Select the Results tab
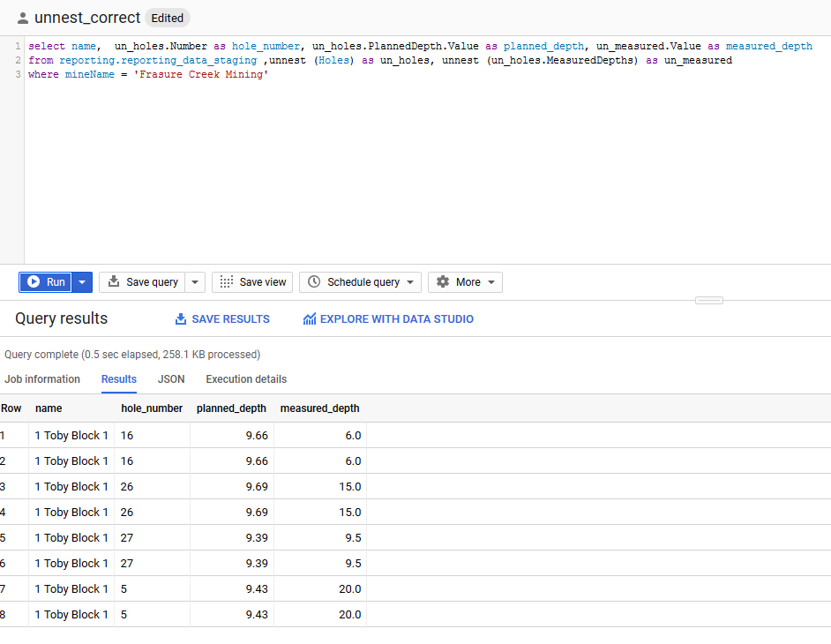This screenshot has width=831, height=644. (119, 379)
